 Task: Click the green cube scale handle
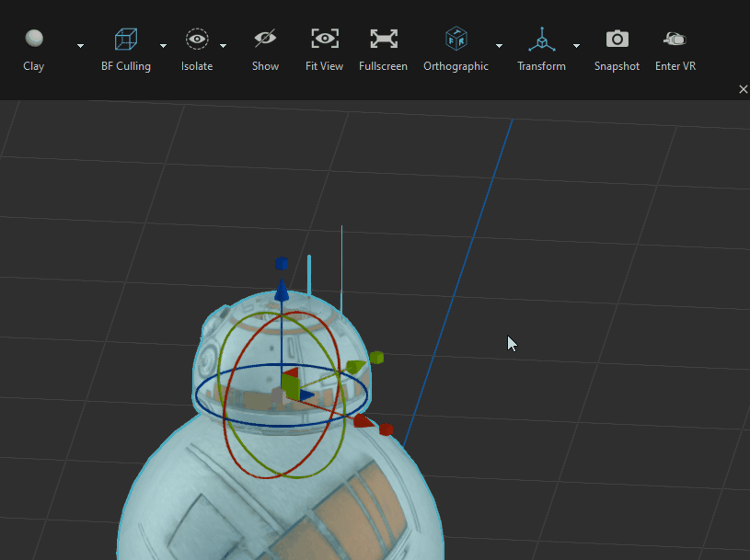(x=376, y=358)
